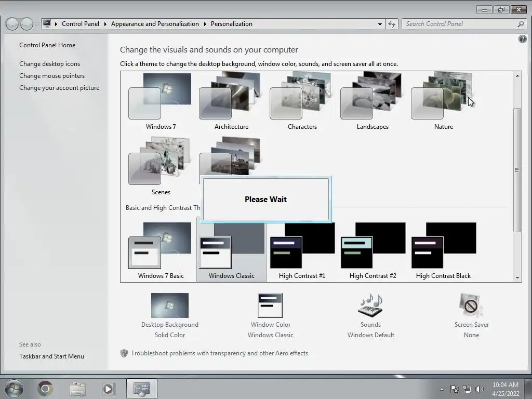
Task: Expand arrow after Appearance and Personalization breadcrumb
Action: tap(205, 24)
